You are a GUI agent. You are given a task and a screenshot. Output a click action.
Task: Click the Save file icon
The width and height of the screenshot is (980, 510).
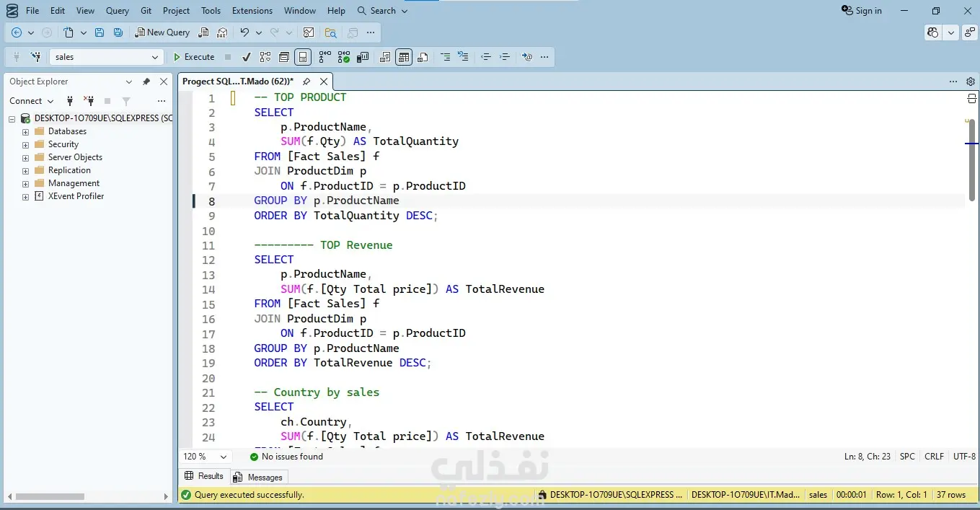tap(100, 32)
